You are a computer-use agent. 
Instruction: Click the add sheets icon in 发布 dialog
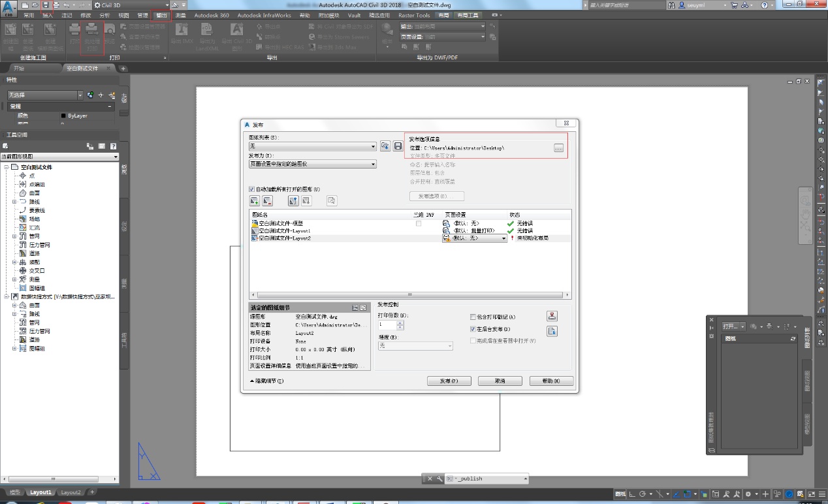point(255,200)
